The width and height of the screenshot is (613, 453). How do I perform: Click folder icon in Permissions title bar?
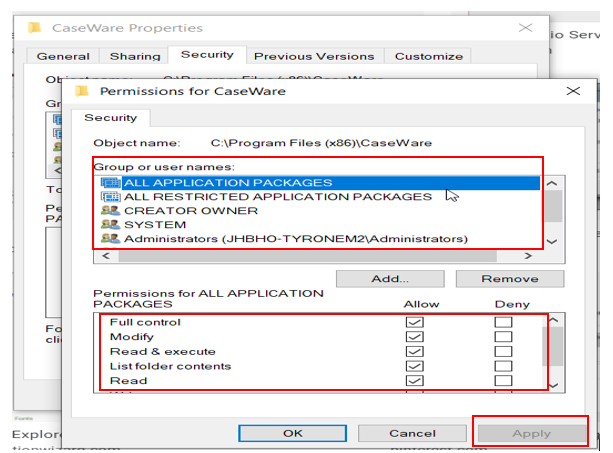tap(82, 91)
